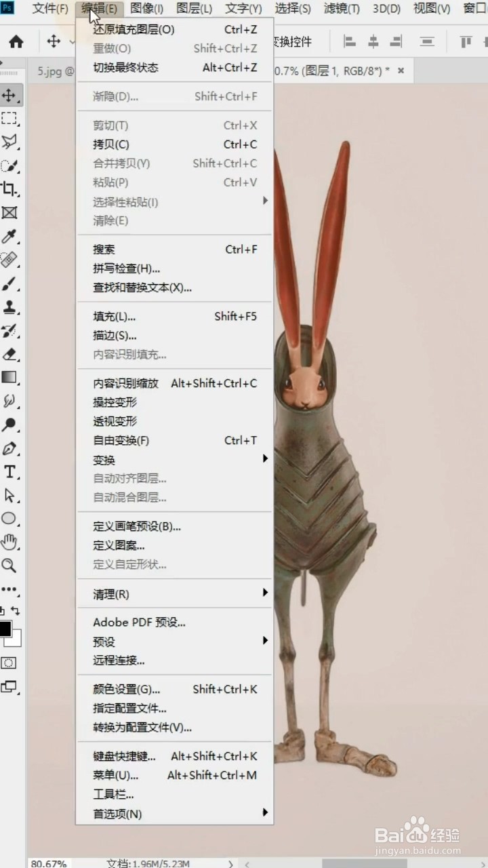
Task: Select the Crop tool
Action: point(9,189)
